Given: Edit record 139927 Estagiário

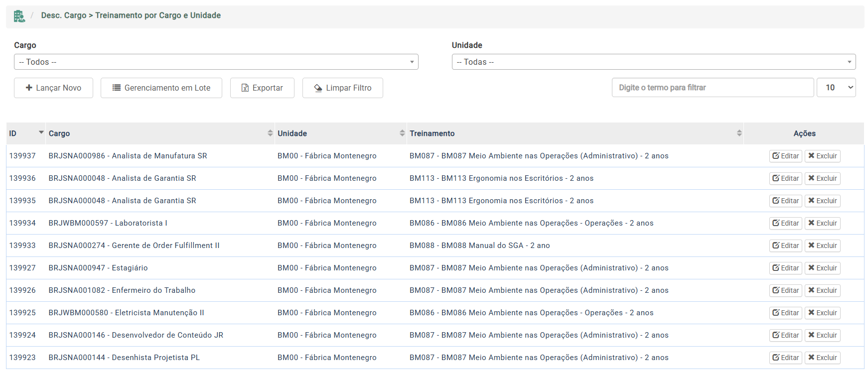Looking at the screenshot, I should 785,268.
